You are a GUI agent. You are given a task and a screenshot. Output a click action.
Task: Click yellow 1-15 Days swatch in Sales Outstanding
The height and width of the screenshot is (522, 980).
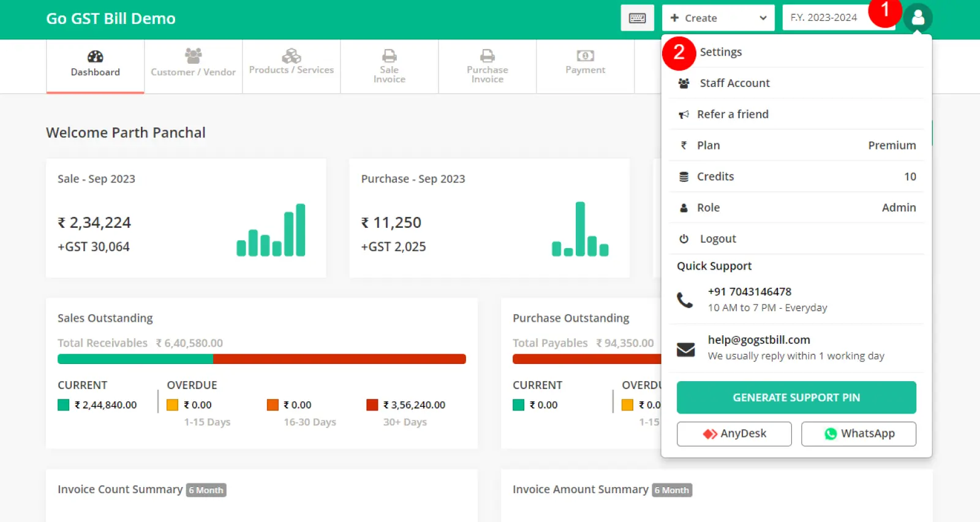[173, 405]
